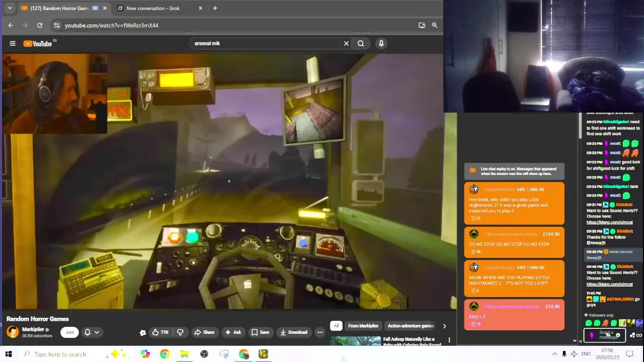Go to the YouTube home logo
This screenshot has height=362, width=644.
(38, 44)
